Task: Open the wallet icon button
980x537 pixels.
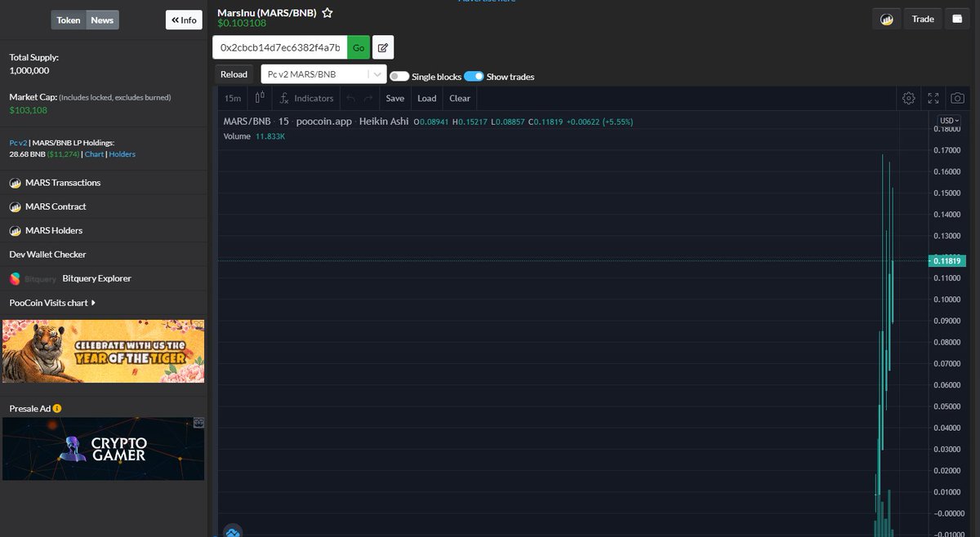Action: coord(957,19)
